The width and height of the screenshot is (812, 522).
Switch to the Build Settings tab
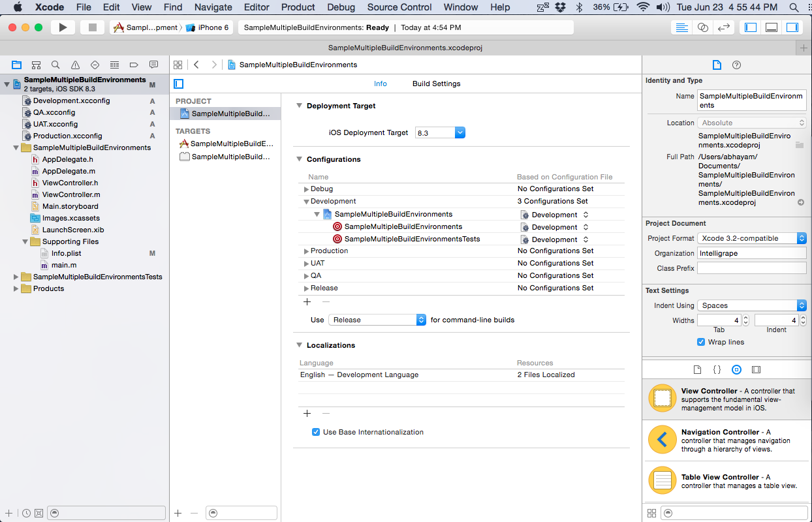(436, 84)
